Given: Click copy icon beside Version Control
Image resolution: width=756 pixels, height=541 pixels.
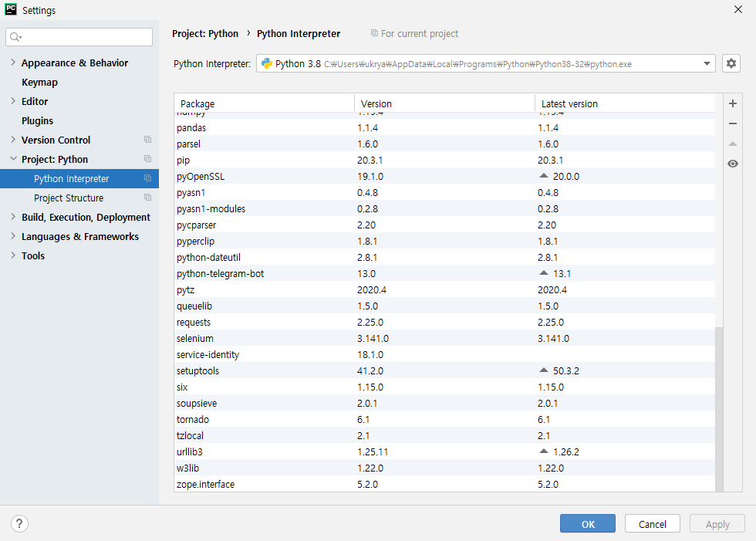Looking at the screenshot, I should (147, 140).
